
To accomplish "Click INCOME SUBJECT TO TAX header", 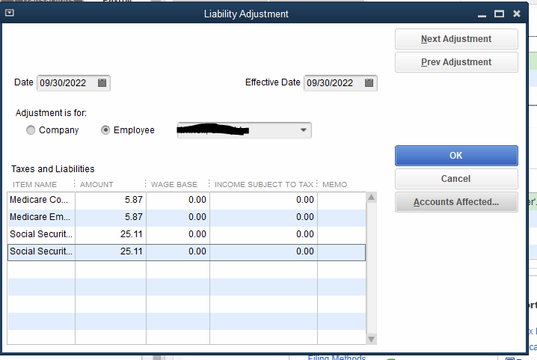I will 264,185.
